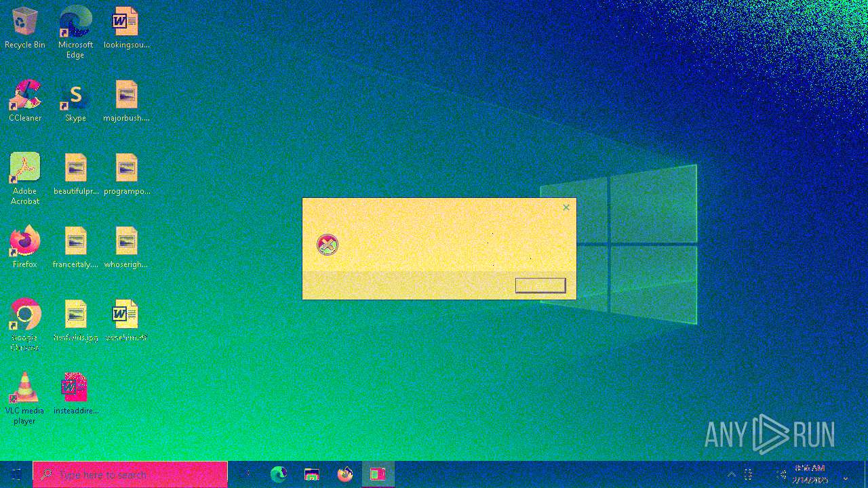Open File Explorer from the taskbar
868x488 pixels.
point(312,474)
